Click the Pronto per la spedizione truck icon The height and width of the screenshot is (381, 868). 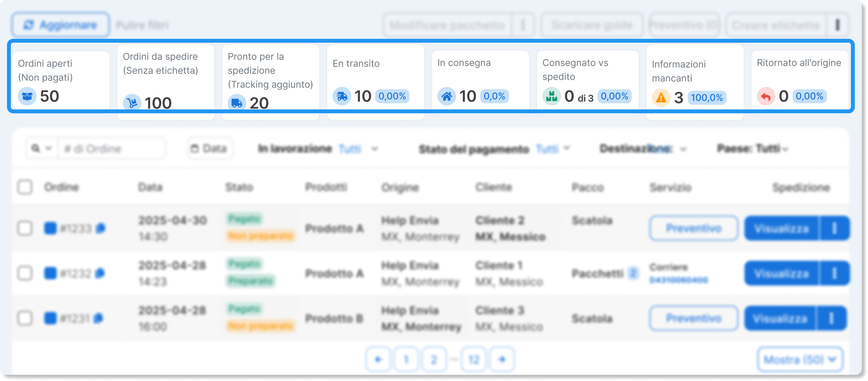[236, 103]
